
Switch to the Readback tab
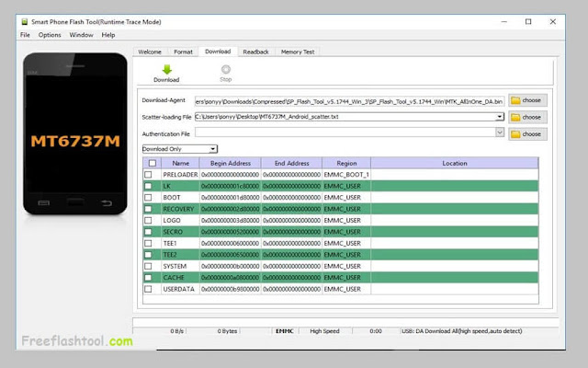(x=255, y=52)
